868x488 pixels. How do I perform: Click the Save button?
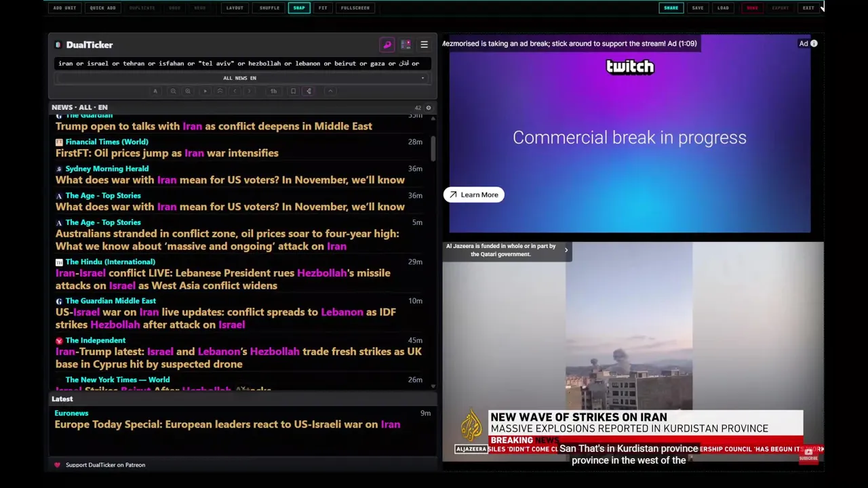698,8
